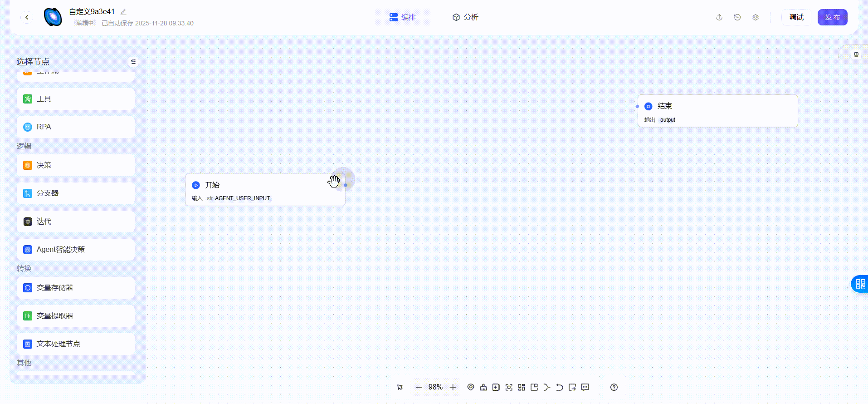This screenshot has height=404, width=868.
Task: Click the clean-up broom icon in bottom toolbar
Action: tap(483, 387)
